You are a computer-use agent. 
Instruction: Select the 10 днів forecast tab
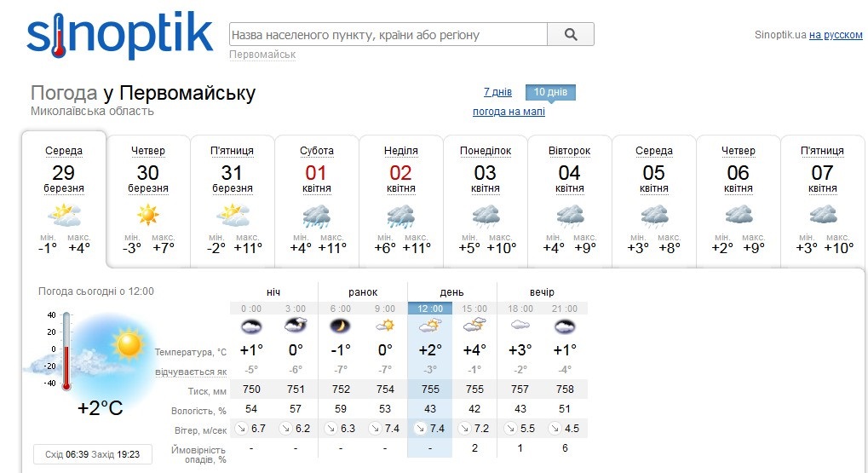(550, 92)
